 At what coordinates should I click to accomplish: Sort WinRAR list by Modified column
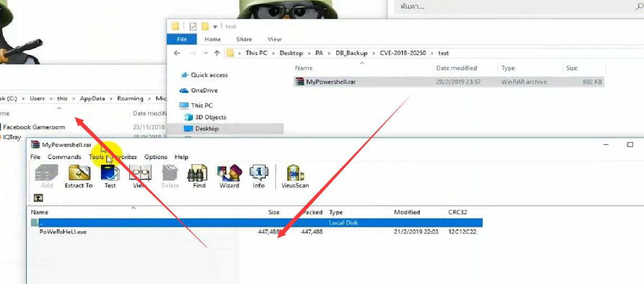[x=407, y=212]
